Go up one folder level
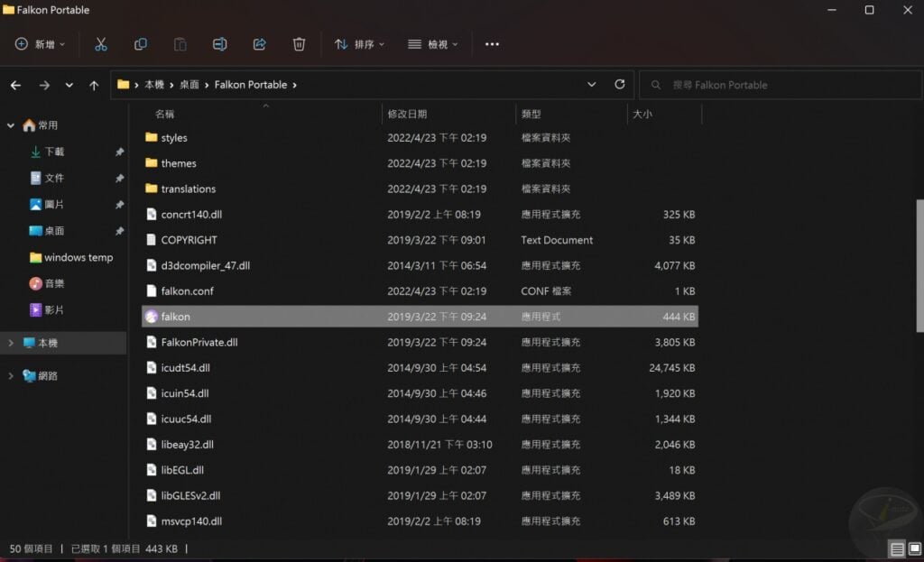 tap(94, 85)
